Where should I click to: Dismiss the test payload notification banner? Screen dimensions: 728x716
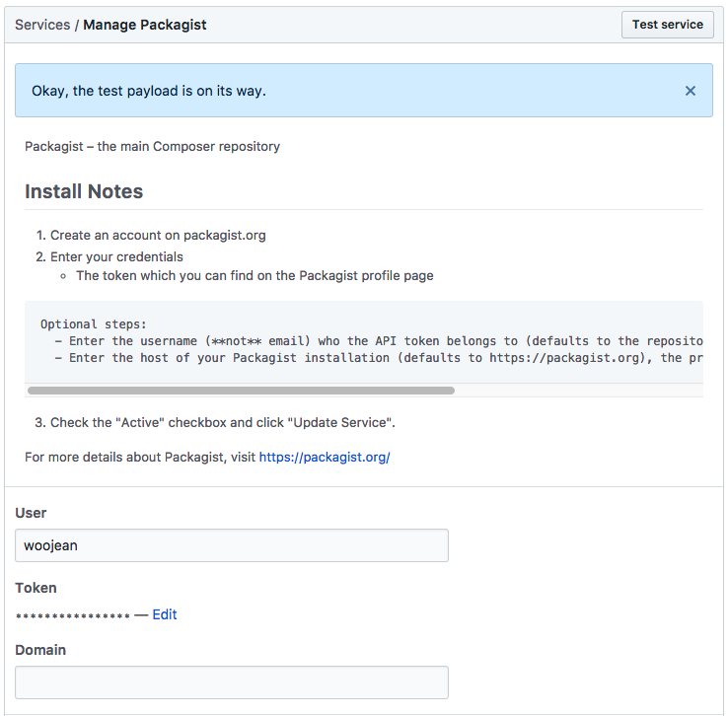coord(690,91)
